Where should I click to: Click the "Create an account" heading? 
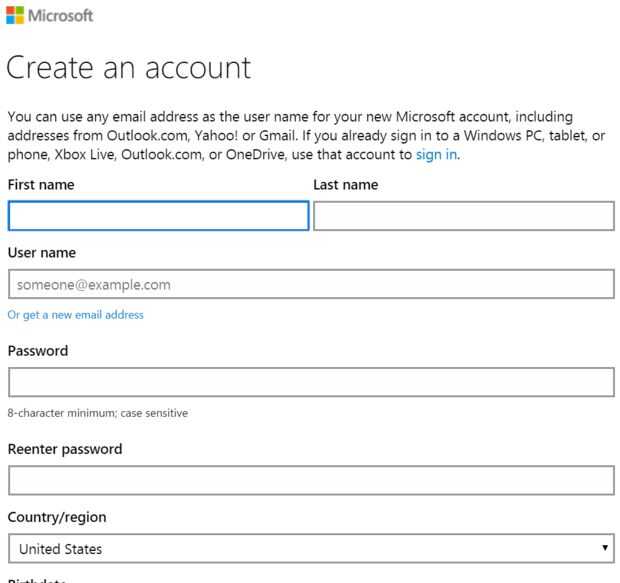(x=128, y=68)
